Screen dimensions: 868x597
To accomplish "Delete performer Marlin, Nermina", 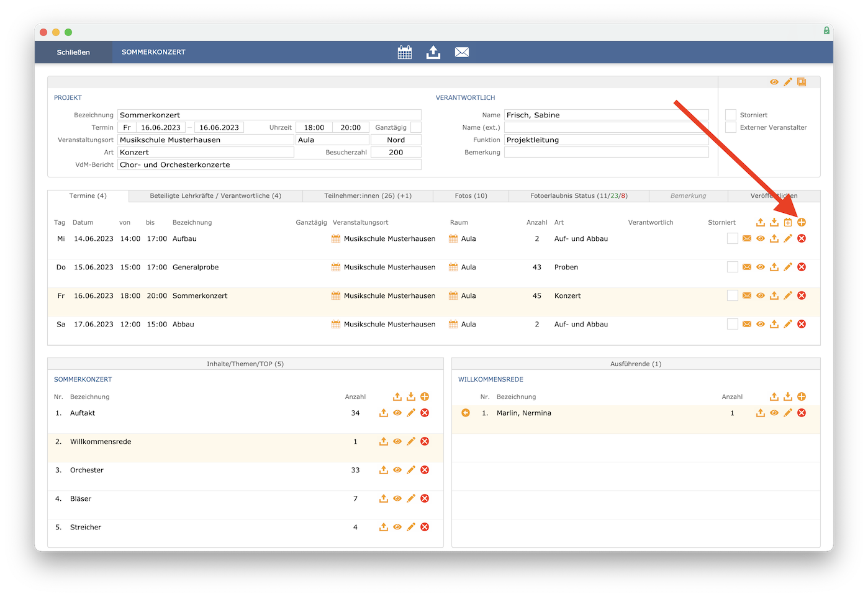I will [x=802, y=413].
